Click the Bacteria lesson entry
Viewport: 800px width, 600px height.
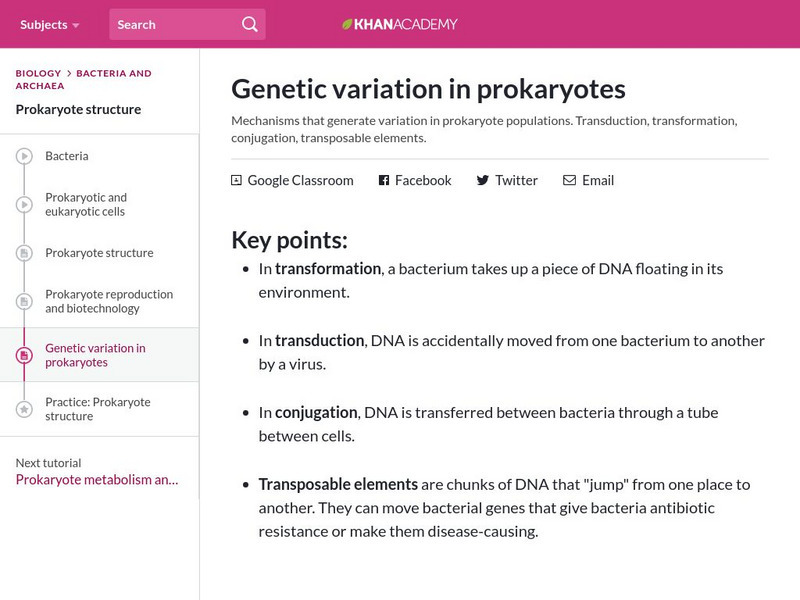click(67, 156)
